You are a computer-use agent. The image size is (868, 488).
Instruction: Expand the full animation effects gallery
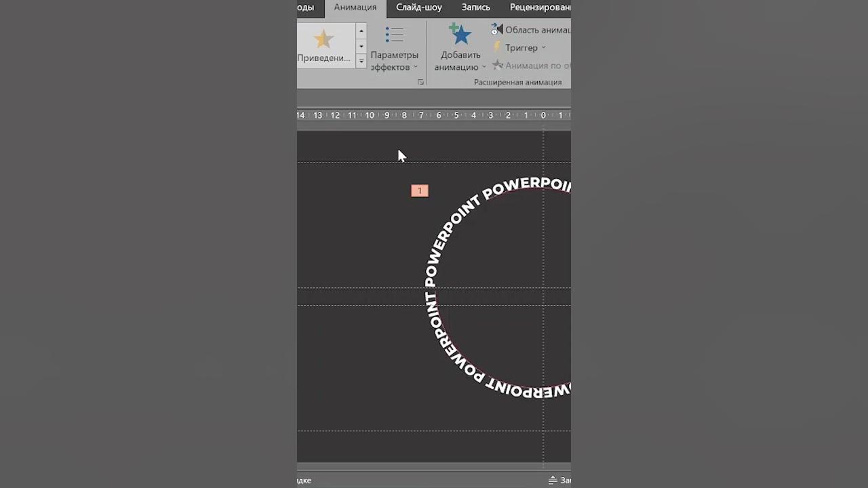361,62
